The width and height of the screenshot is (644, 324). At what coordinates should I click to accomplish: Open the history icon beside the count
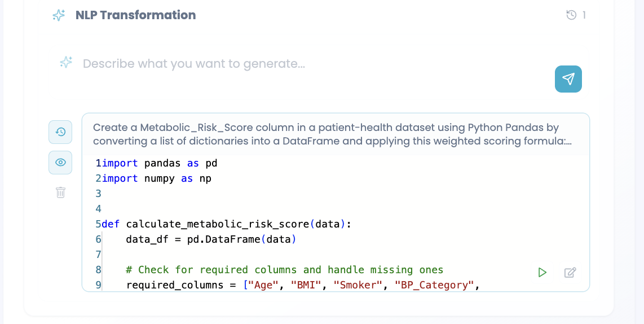(571, 15)
